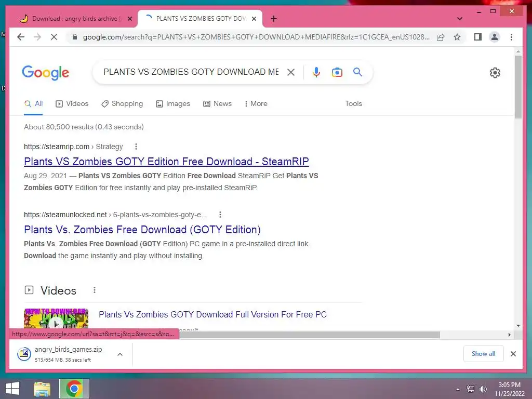Bookmark this page with the star icon

457,37
